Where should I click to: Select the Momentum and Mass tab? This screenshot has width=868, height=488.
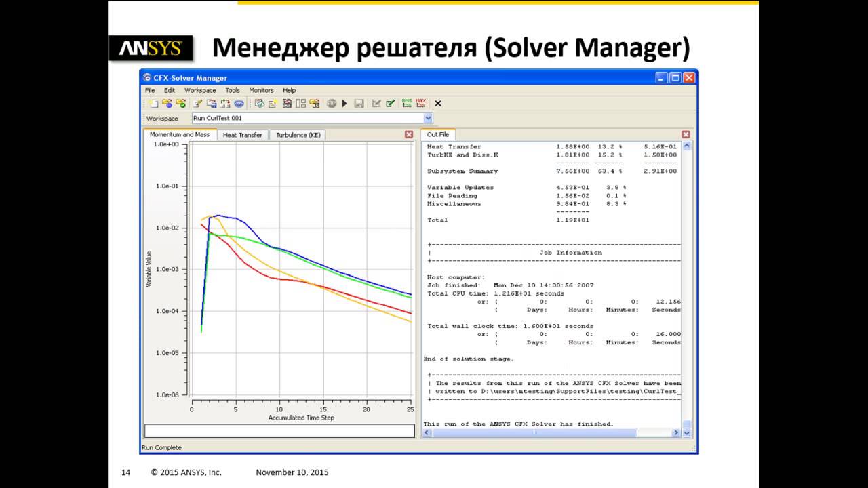[x=180, y=134]
